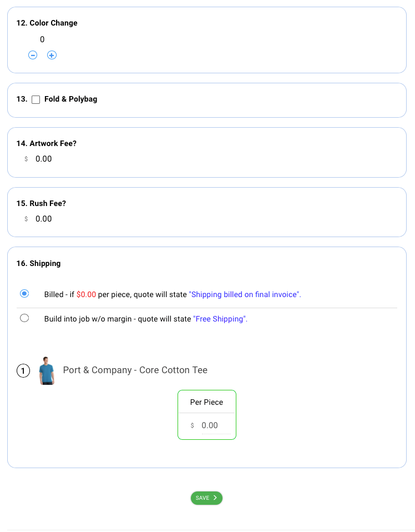
Task: Click the dollar sign beside Rush Fee
Action: pos(26,219)
